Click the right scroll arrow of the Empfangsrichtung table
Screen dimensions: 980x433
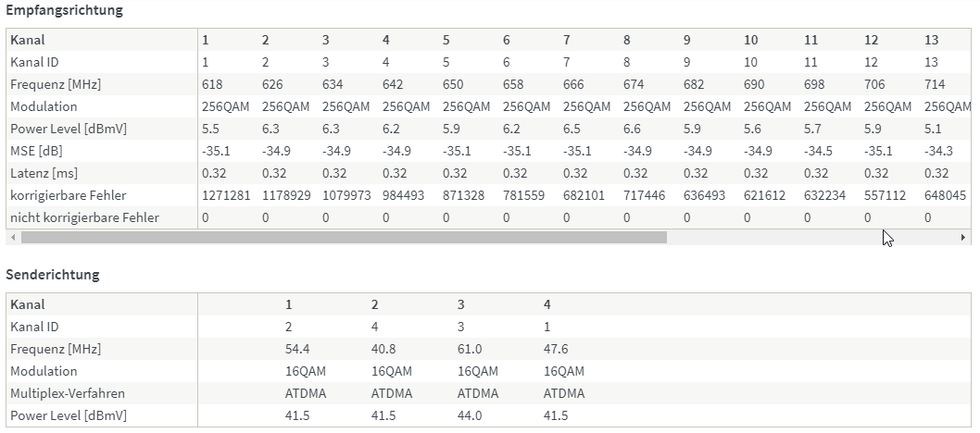point(962,238)
